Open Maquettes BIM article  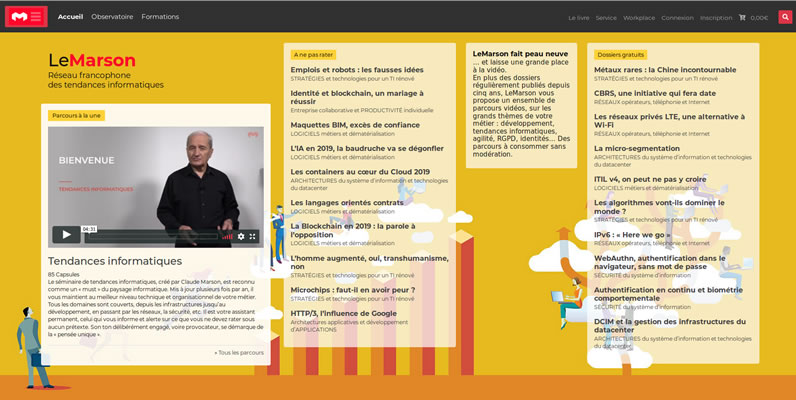[355, 125]
